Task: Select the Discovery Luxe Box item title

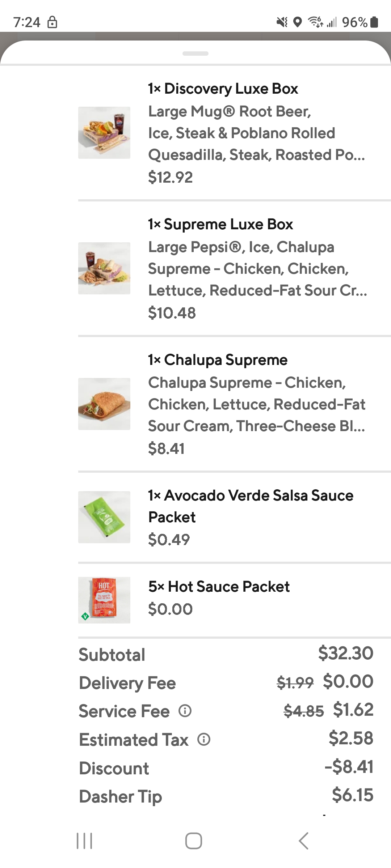Action: click(223, 89)
